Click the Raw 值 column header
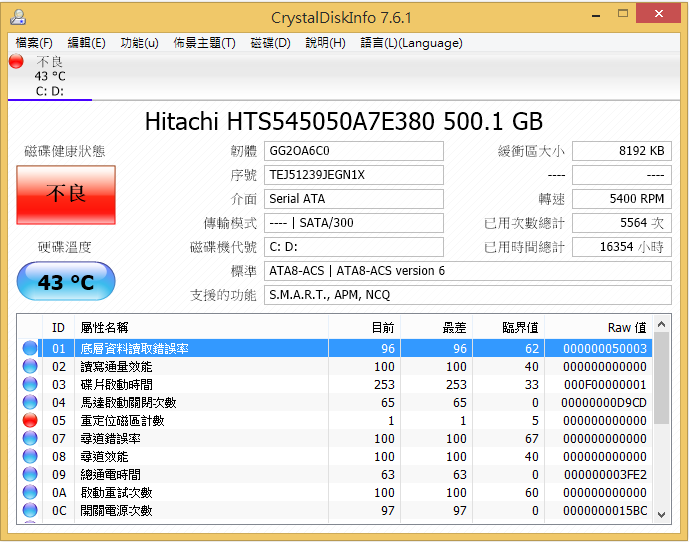Viewport: 689px width, 542px height. point(598,327)
